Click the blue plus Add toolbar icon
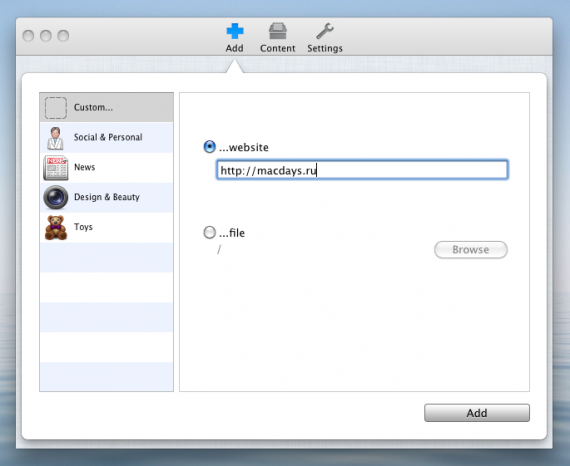Screen dimensions: 570x466 (x=235, y=31)
